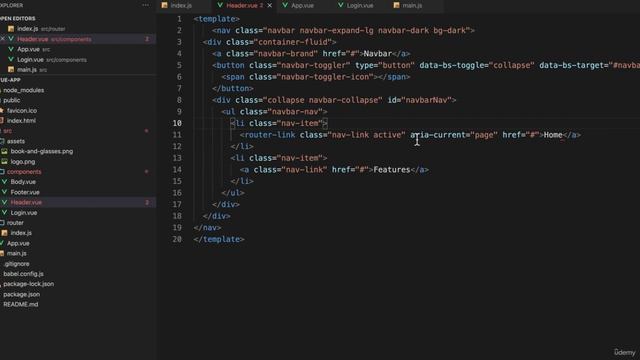Click line number 1 in the gutter

[179, 19]
